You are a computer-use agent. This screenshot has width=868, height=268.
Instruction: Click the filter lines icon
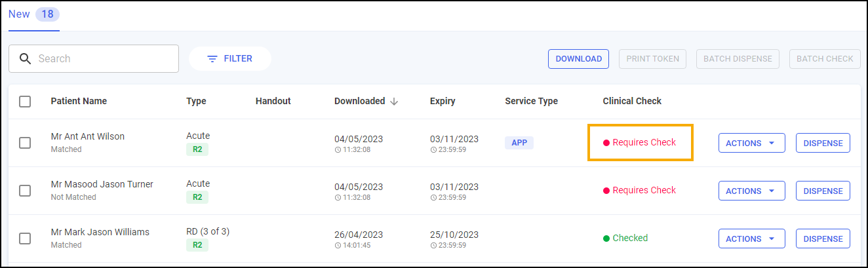click(x=212, y=58)
